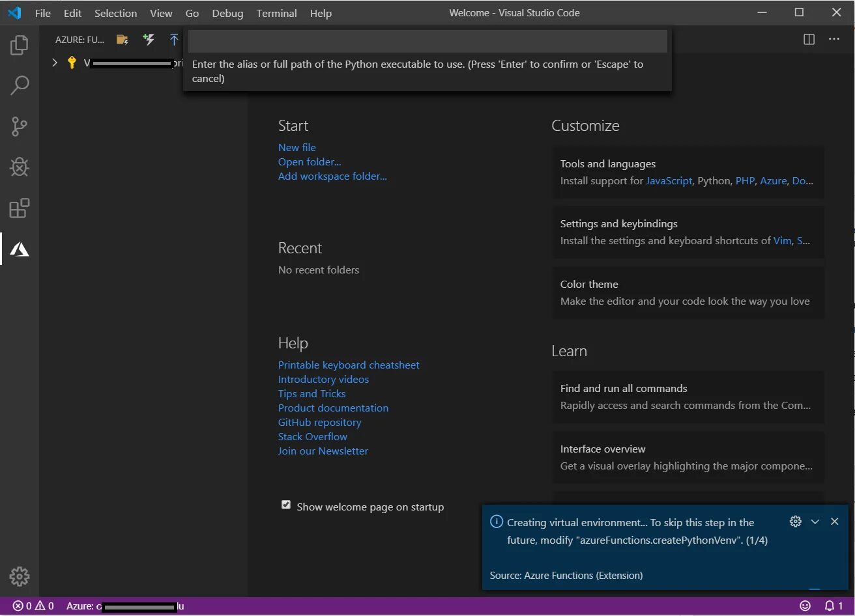Open the Settings and keybindings card

tap(688, 232)
